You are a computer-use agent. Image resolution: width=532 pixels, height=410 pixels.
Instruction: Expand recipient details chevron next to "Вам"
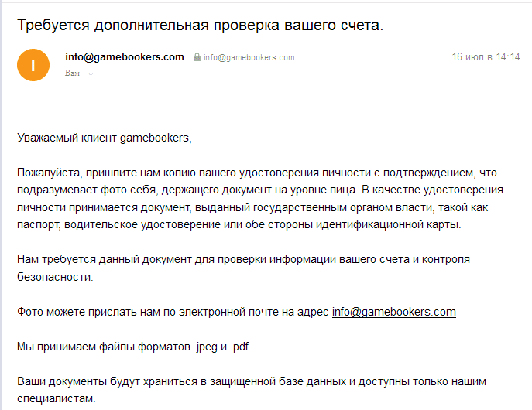[x=91, y=73]
